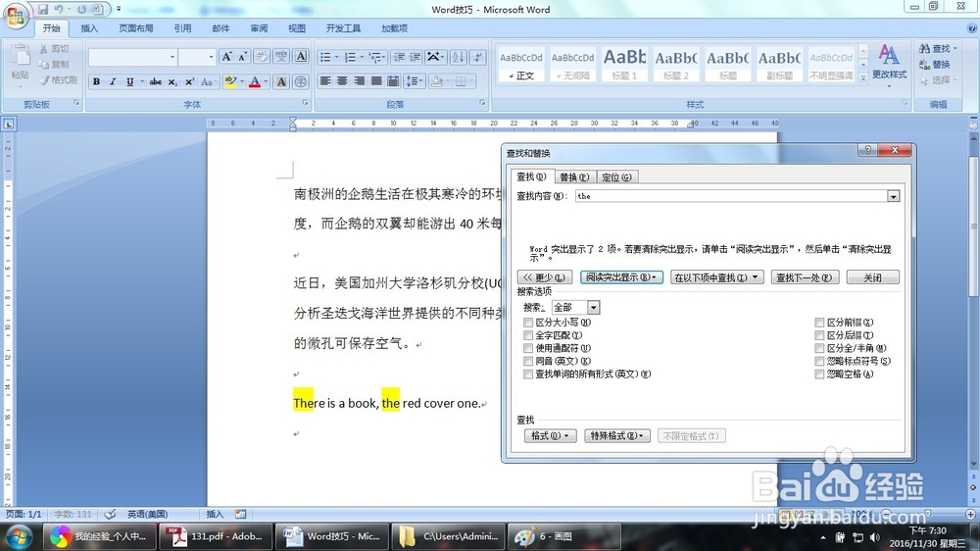Apply Underline formatting
Screen dimensions: 980x551
point(129,81)
